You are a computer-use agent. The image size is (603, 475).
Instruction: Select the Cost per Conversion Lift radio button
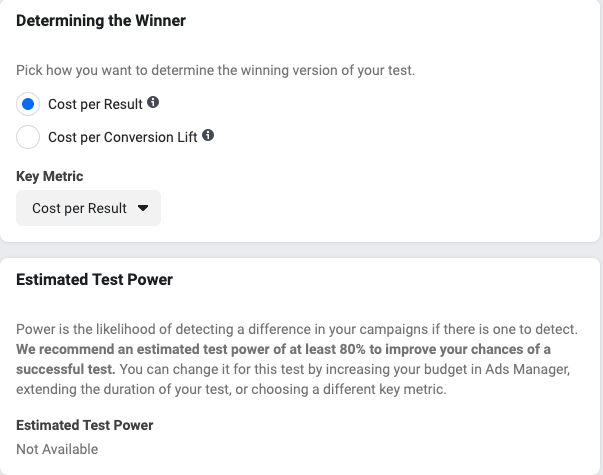tap(29, 136)
